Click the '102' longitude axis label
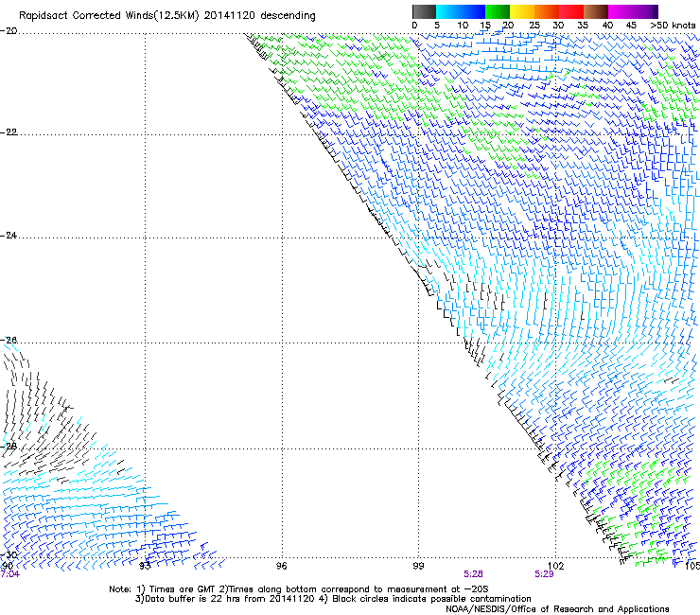 coord(555,566)
